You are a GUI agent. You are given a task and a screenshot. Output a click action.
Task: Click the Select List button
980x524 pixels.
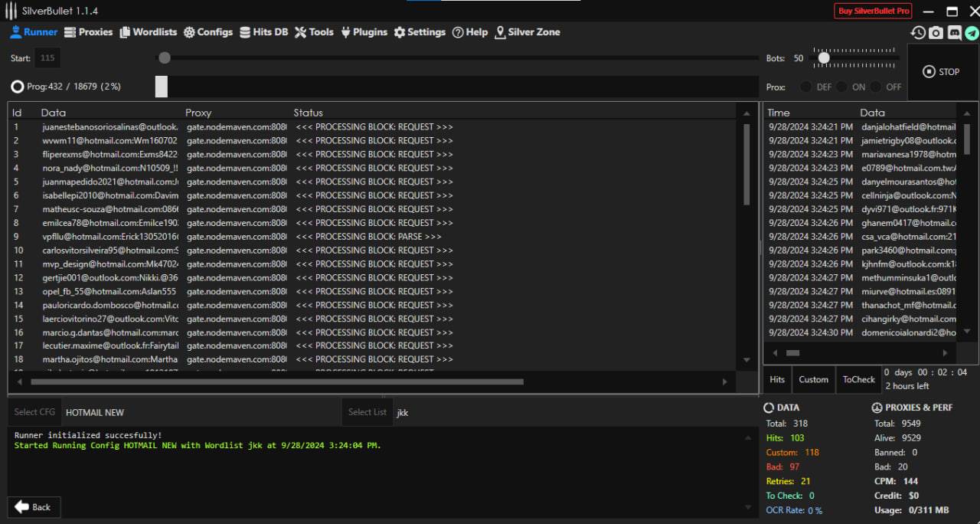pos(367,412)
